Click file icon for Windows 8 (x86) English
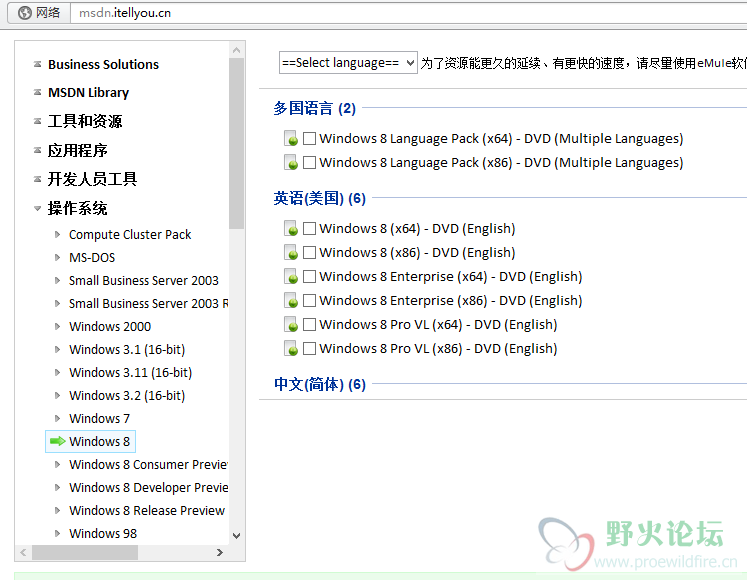Screen dimensions: 747x580 291,252
